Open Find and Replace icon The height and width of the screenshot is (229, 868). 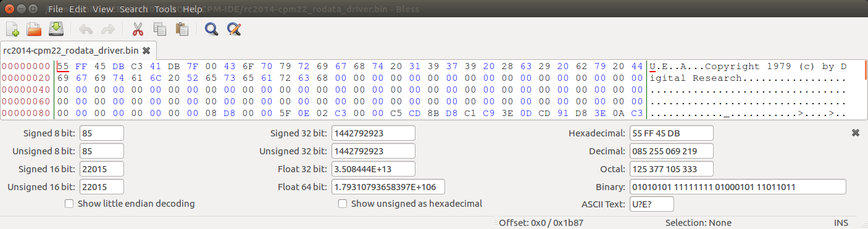(x=233, y=28)
